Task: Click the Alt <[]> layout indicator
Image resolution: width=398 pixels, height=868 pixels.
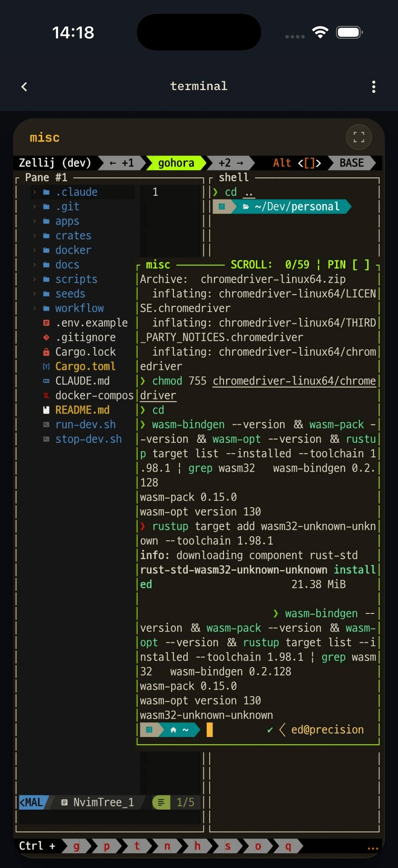Action: click(297, 163)
